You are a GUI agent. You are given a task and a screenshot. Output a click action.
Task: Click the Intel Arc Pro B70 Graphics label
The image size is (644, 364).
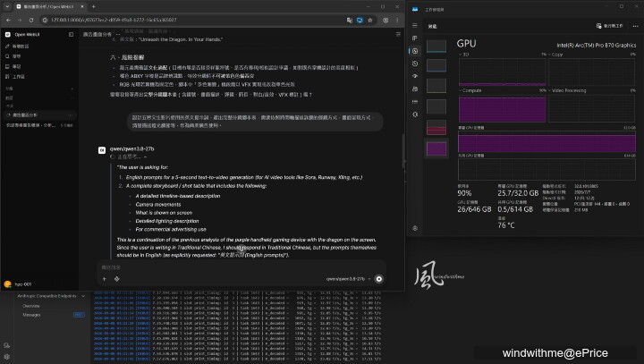596,46
